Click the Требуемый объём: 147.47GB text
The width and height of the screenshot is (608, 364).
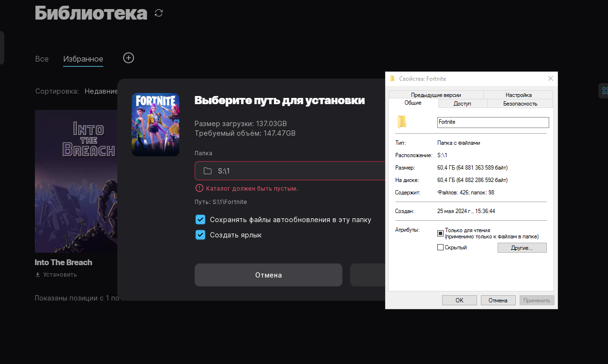coord(245,133)
